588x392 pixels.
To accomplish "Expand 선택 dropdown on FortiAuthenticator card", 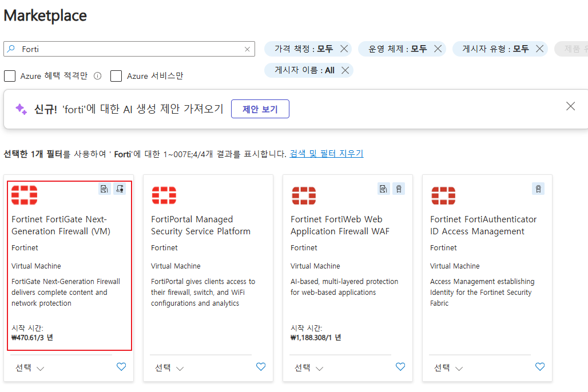I will (448, 368).
